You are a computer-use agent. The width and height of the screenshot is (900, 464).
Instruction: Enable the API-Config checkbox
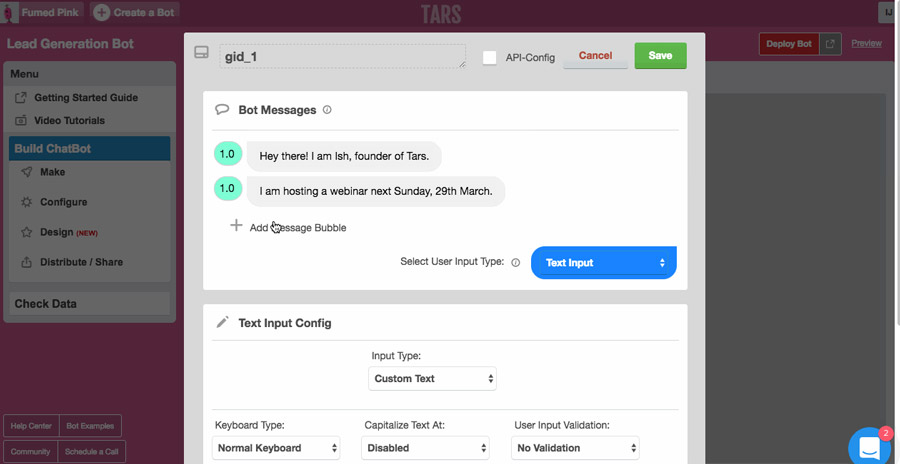489,57
